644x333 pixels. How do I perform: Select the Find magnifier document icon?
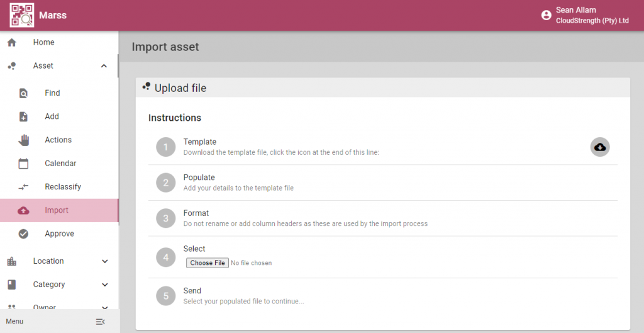[x=23, y=93]
